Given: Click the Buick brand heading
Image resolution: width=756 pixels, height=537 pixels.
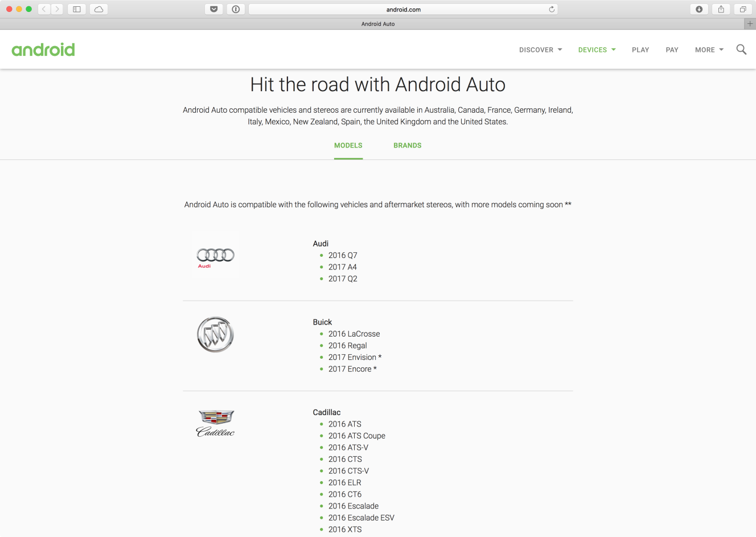Looking at the screenshot, I should coord(322,322).
